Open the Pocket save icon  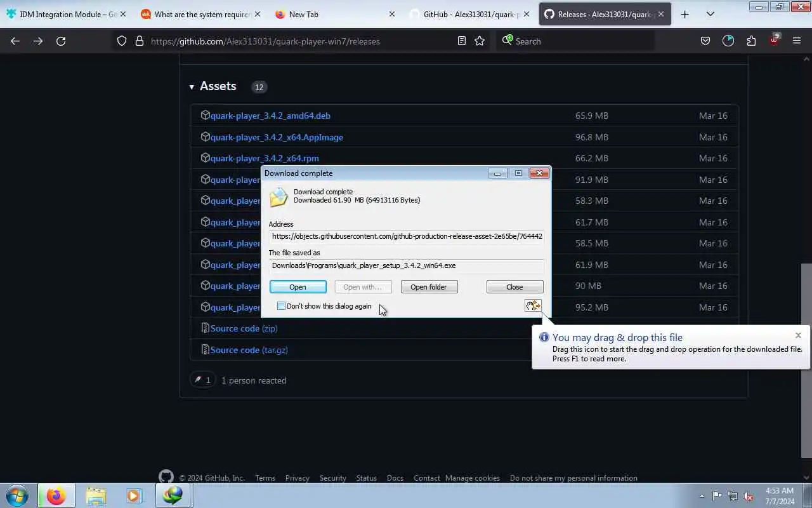705,41
